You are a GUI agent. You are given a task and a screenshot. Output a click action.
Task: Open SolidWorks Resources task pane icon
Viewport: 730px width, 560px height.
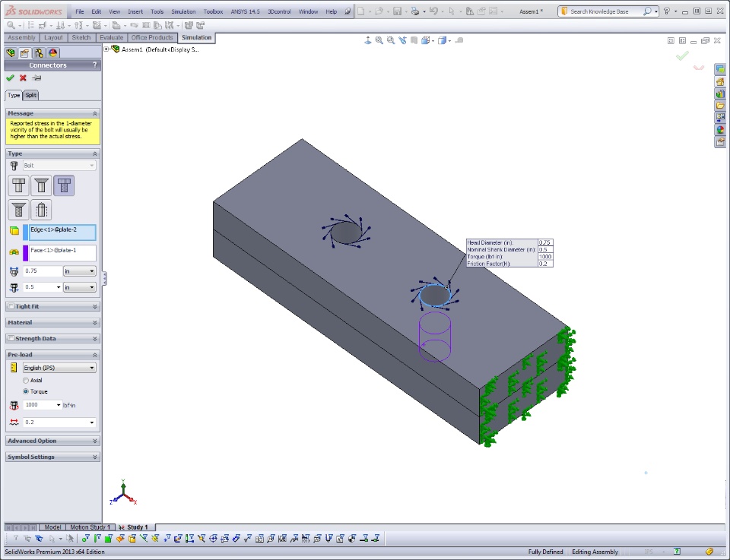720,81
